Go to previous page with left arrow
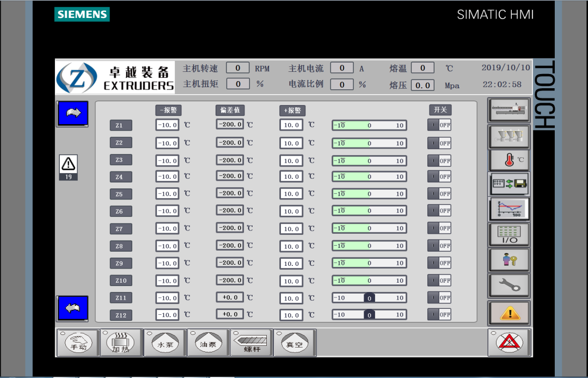The width and height of the screenshot is (588, 378). coord(72,308)
